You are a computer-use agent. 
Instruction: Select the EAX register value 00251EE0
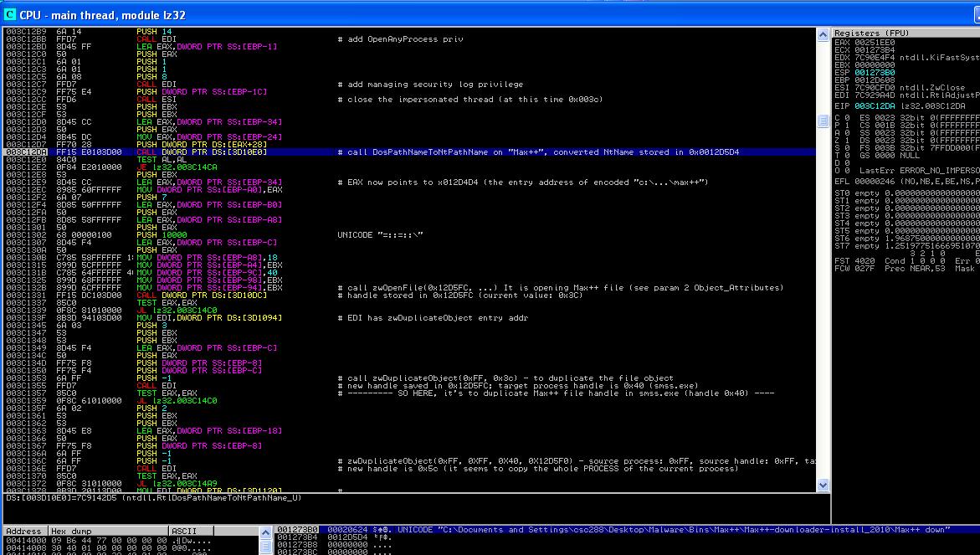coord(875,43)
